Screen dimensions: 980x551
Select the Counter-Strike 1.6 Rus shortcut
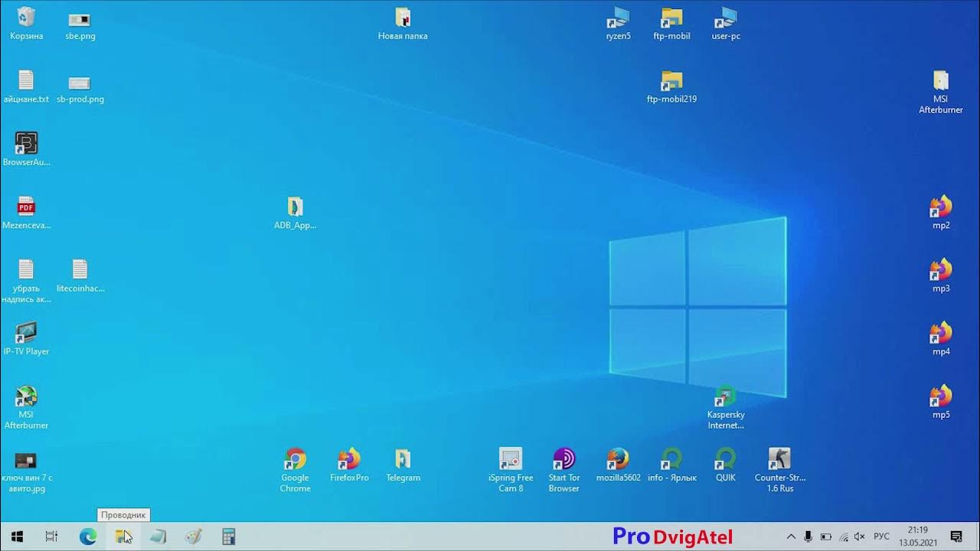(779, 471)
